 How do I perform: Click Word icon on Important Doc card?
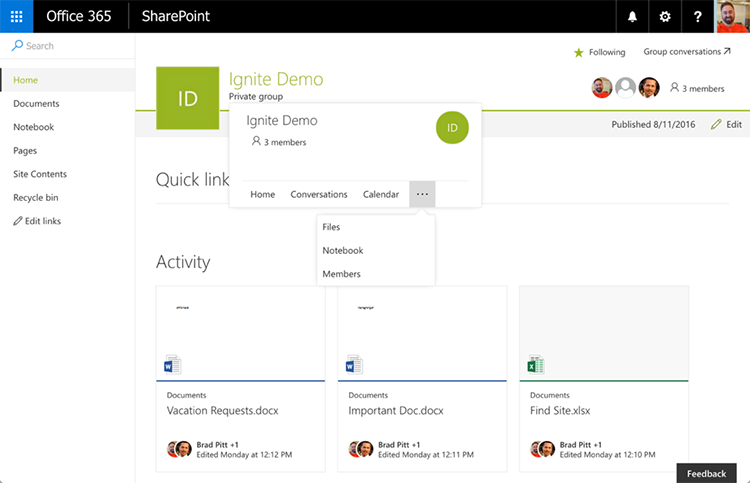pyautogui.click(x=354, y=364)
